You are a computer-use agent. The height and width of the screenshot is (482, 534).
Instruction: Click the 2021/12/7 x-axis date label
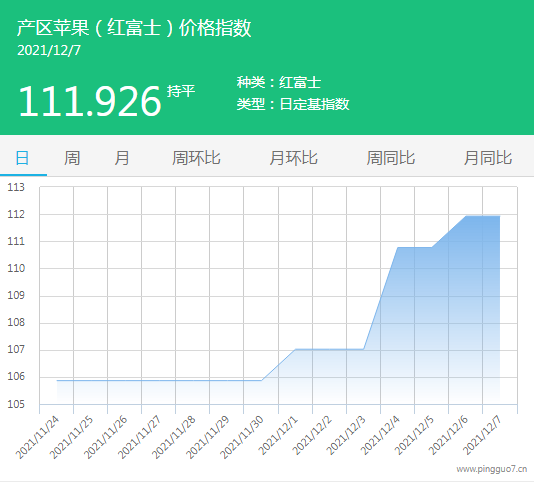(482, 435)
